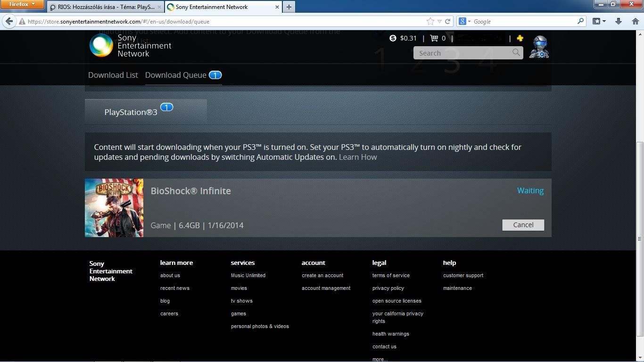Open the footer about us link
The width and height of the screenshot is (644, 362).
[170, 275]
